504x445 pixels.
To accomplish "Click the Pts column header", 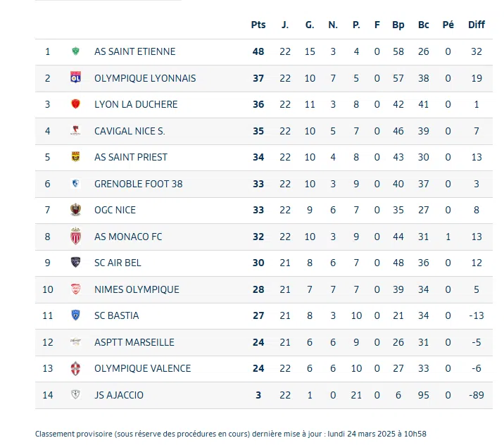I will 258,25.
